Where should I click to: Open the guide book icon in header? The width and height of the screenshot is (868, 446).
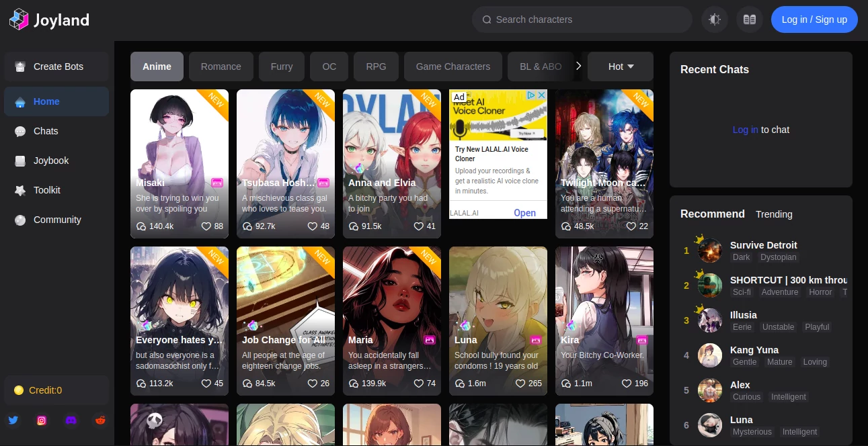pyautogui.click(x=750, y=19)
